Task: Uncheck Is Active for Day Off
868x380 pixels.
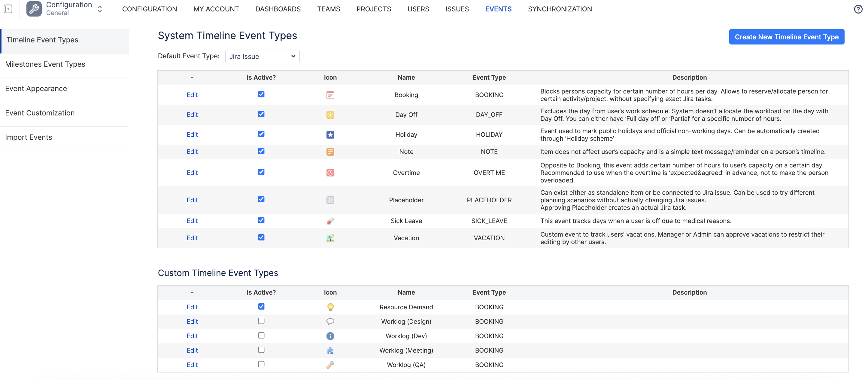Action: click(261, 114)
